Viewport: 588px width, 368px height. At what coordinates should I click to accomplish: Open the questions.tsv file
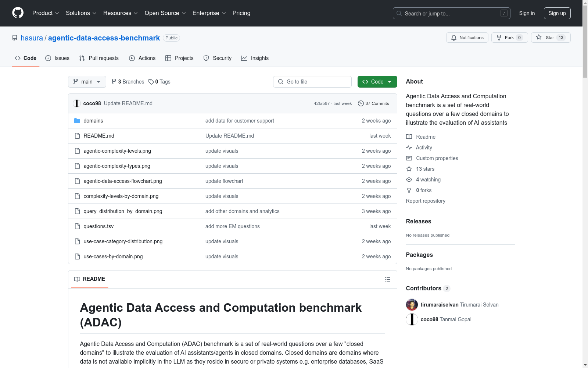coord(98,226)
